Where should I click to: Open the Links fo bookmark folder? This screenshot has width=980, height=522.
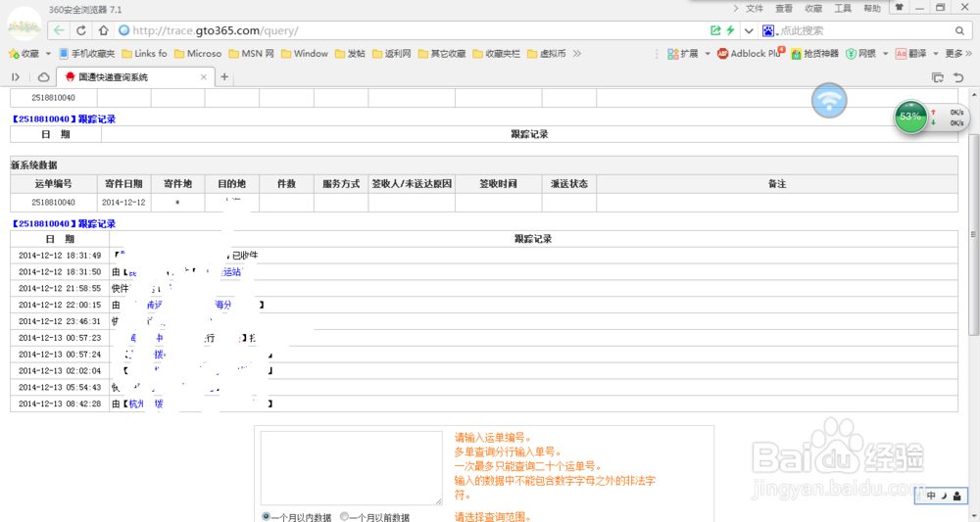(x=144, y=54)
